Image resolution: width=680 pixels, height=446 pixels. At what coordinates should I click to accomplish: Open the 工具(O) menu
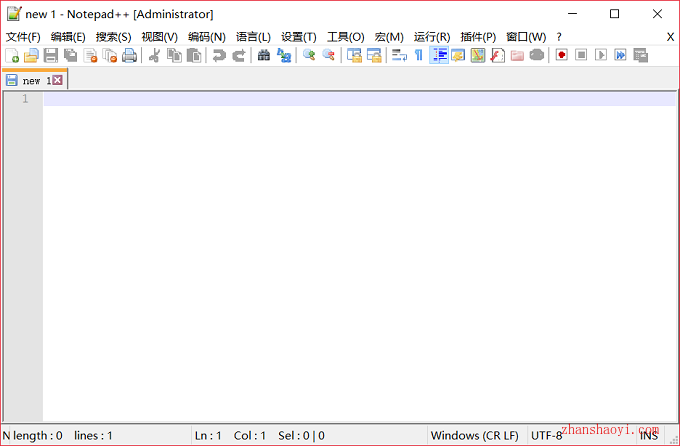346,37
